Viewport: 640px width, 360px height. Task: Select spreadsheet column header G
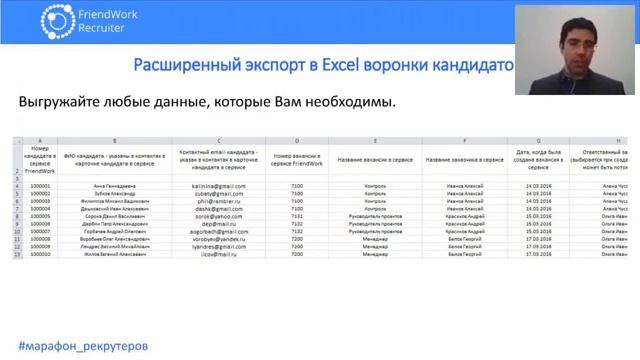538,140
